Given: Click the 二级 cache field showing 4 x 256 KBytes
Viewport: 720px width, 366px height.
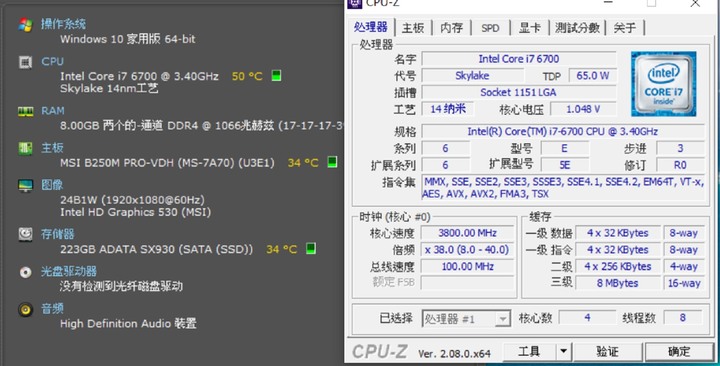Looking at the screenshot, I should [618, 266].
